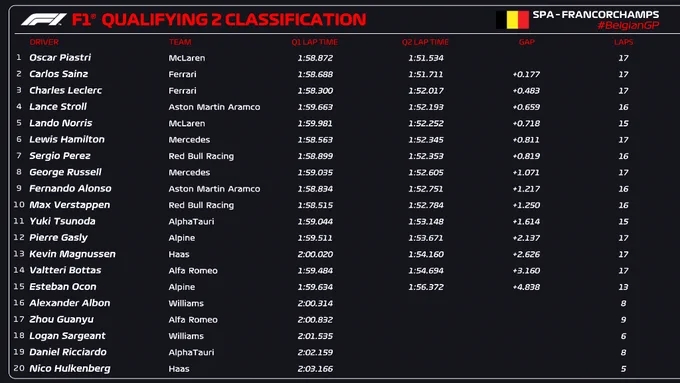Sort by Q1 LAP TIME header
This screenshot has width=680, height=383.
pyautogui.click(x=314, y=42)
